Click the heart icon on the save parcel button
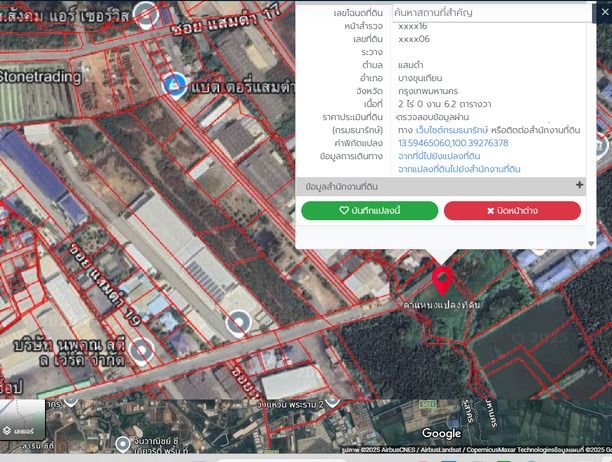Viewport: 612px width, 462px height. tap(344, 211)
